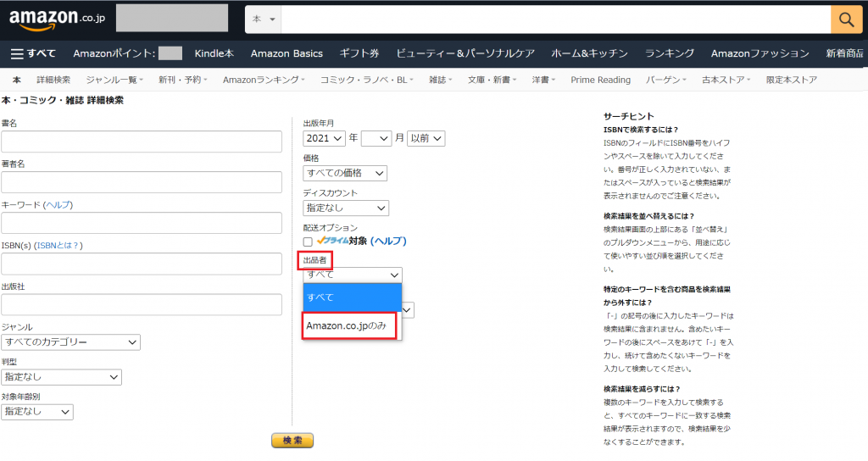Click the 出版社 input field

142,304
